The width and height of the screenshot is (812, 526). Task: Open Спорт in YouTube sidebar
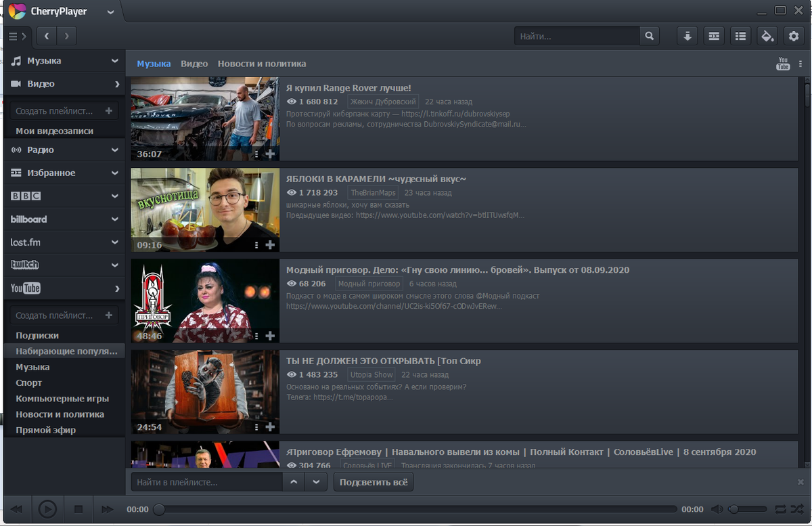coord(29,383)
